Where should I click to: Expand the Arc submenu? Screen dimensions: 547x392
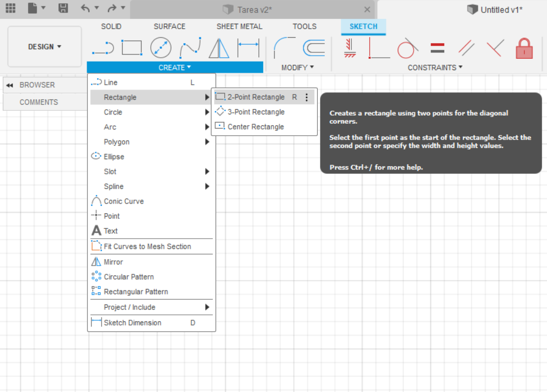[151, 127]
